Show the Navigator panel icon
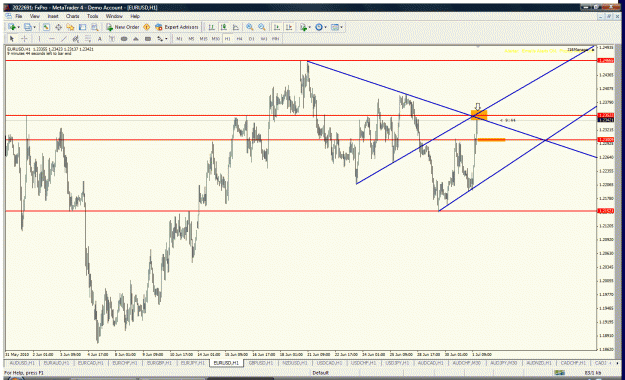Viewport: 625px width, 380px height. [70, 27]
